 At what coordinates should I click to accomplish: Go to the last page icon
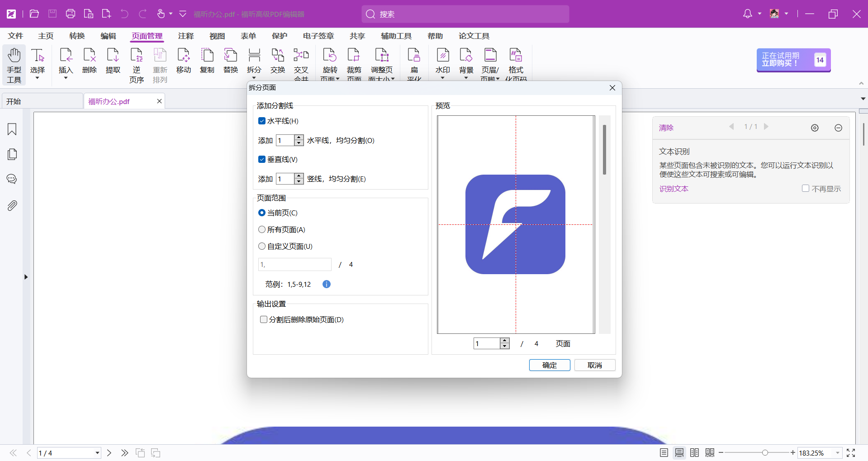(x=124, y=453)
